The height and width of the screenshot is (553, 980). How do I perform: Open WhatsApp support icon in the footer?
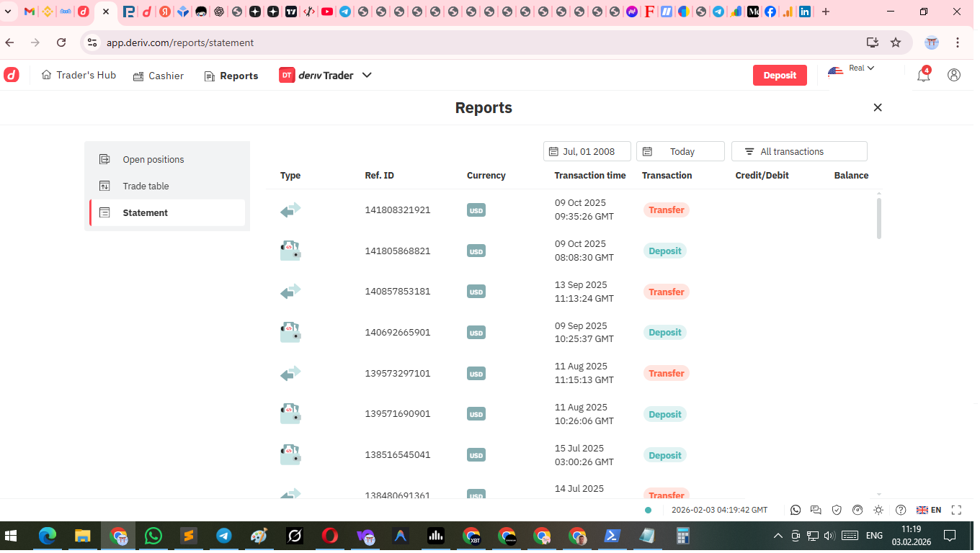pos(795,510)
